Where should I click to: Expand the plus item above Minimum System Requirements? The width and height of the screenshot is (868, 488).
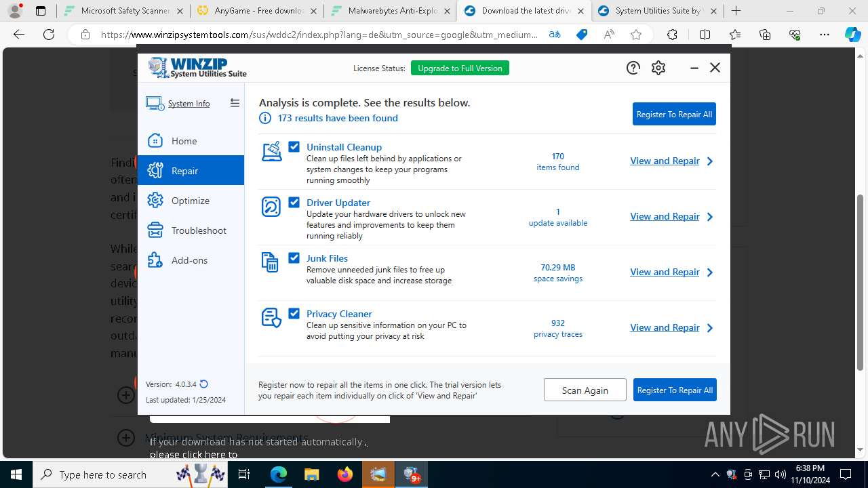(x=126, y=394)
